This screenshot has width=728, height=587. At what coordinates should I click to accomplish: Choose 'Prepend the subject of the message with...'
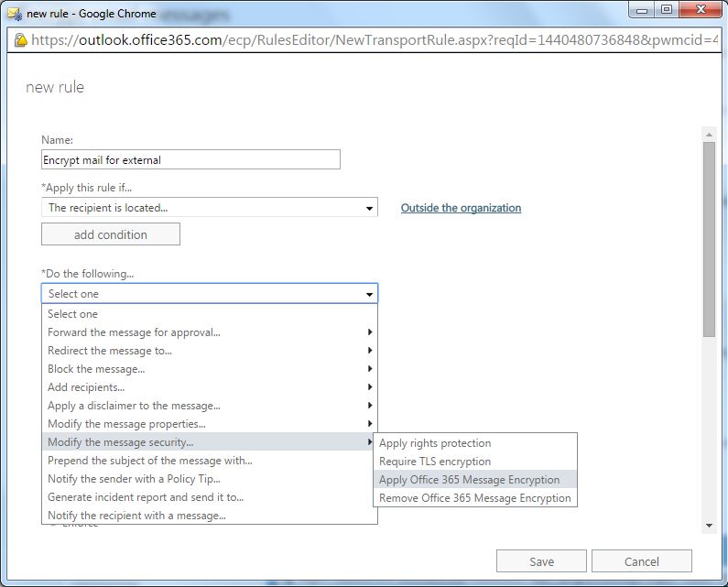pyautogui.click(x=210, y=461)
